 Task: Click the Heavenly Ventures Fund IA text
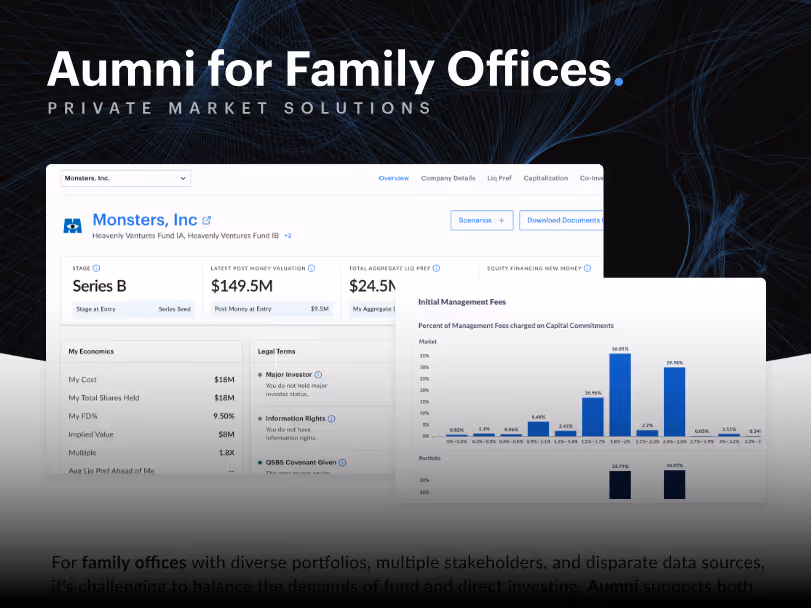138,236
